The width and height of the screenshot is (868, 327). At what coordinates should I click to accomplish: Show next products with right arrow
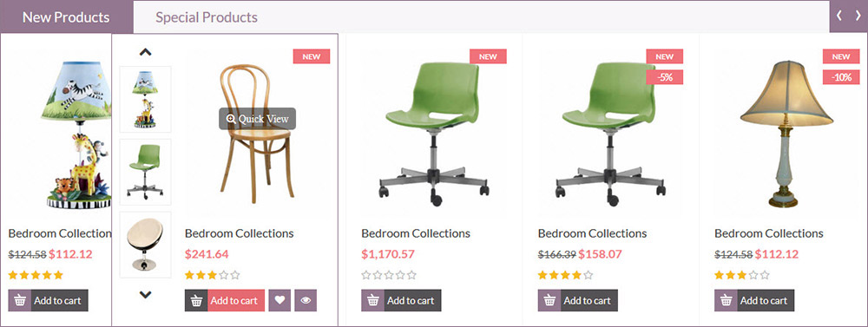point(858,16)
